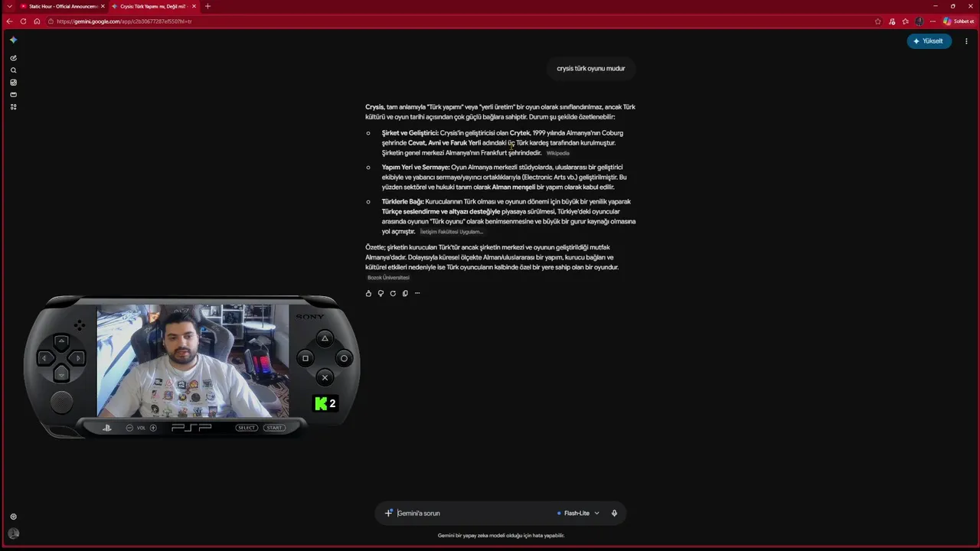Screen dimensions: 980x551
Task: Open the Flash-Lite model selector dropdown
Action: click(578, 513)
